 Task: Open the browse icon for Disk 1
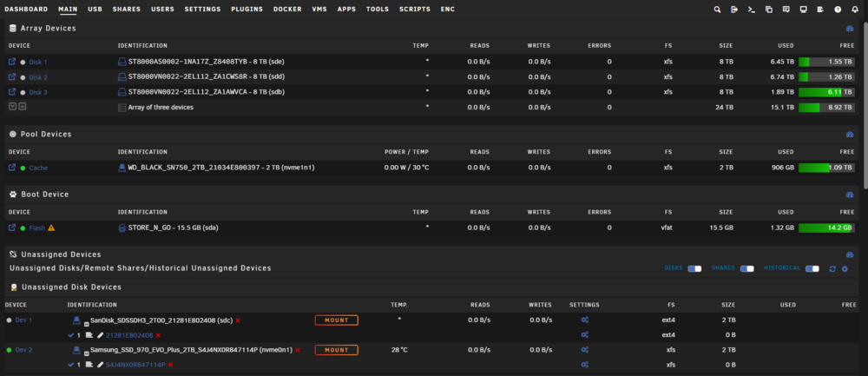pos(12,62)
